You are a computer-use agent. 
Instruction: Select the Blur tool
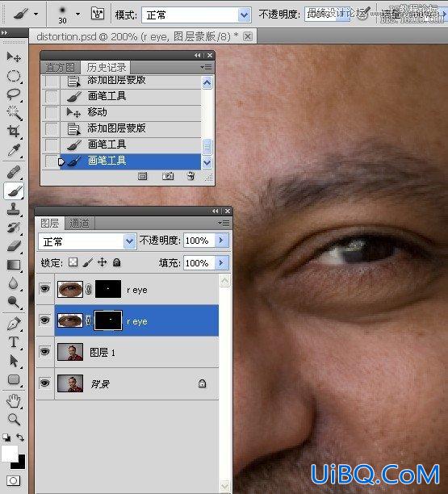[x=14, y=283]
